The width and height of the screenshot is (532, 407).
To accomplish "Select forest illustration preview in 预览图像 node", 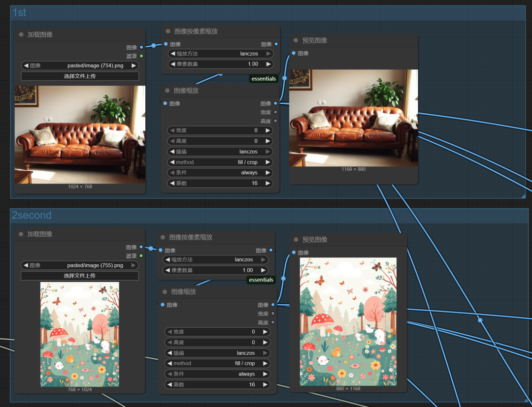I will [x=348, y=321].
